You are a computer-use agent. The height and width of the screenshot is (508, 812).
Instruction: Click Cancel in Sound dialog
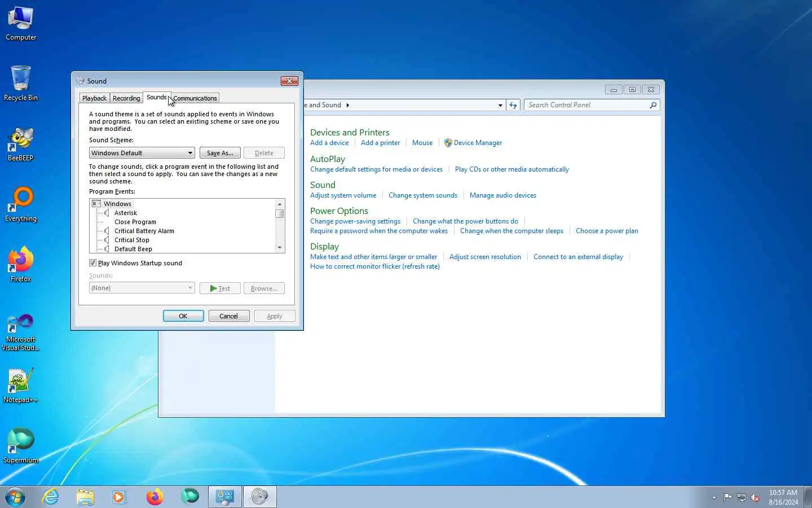coord(229,316)
